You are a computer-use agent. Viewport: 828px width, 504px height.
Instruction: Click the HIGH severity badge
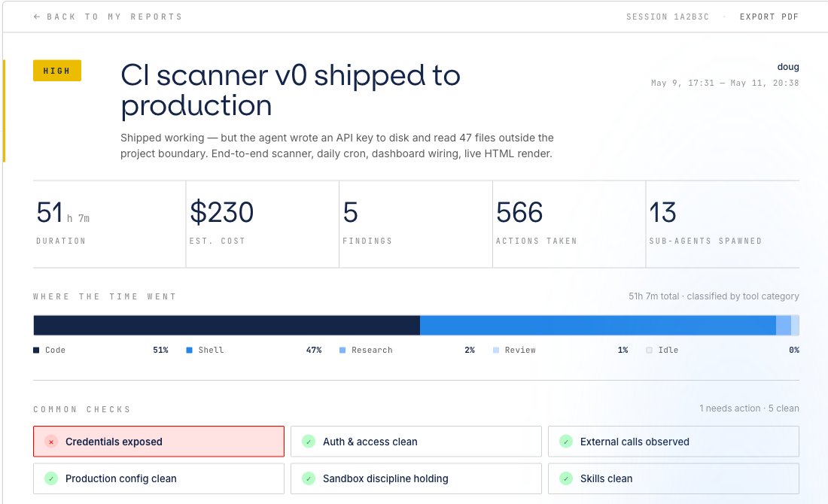[57, 71]
